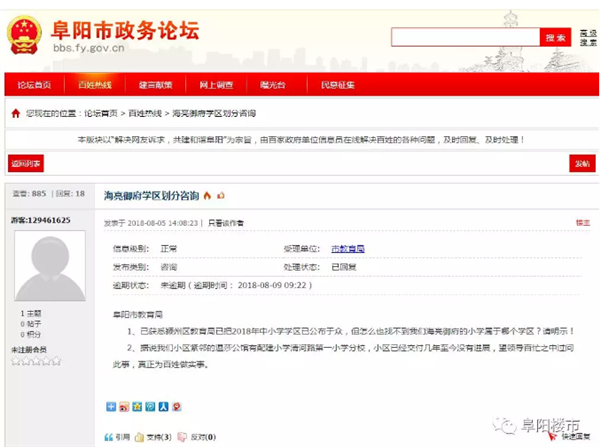The image size is (600, 447).
Task: Share via the Renren icon
Action: coord(163,407)
